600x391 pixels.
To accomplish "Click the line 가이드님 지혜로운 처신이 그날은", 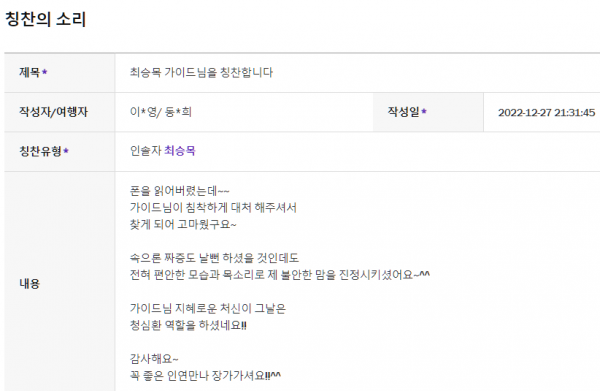I will point(208,308).
